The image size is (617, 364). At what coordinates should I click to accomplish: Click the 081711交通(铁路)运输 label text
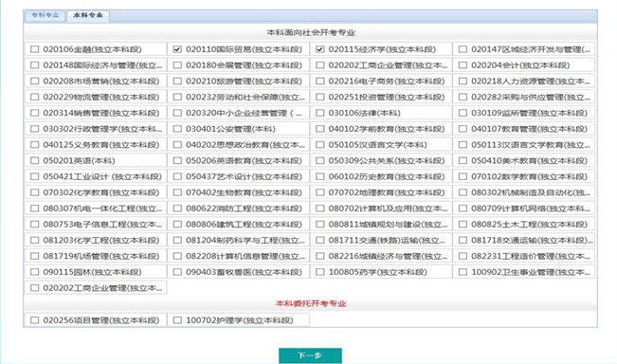coord(387,240)
